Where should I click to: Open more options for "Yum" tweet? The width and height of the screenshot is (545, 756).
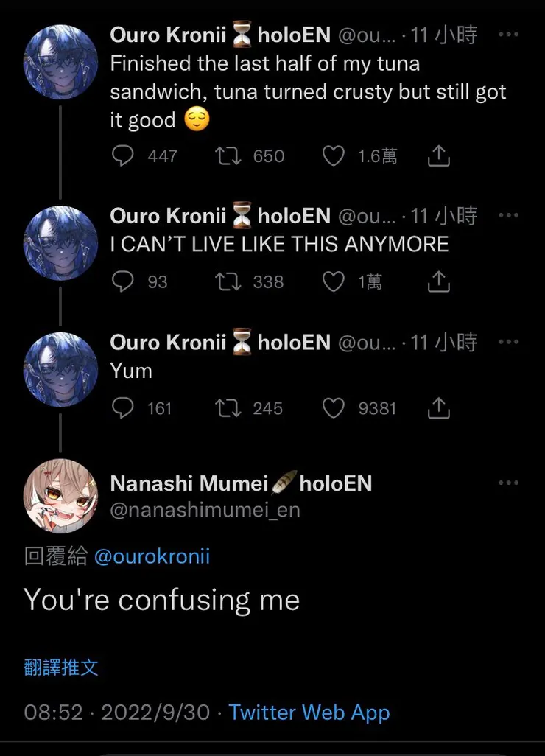tap(508, 342)
